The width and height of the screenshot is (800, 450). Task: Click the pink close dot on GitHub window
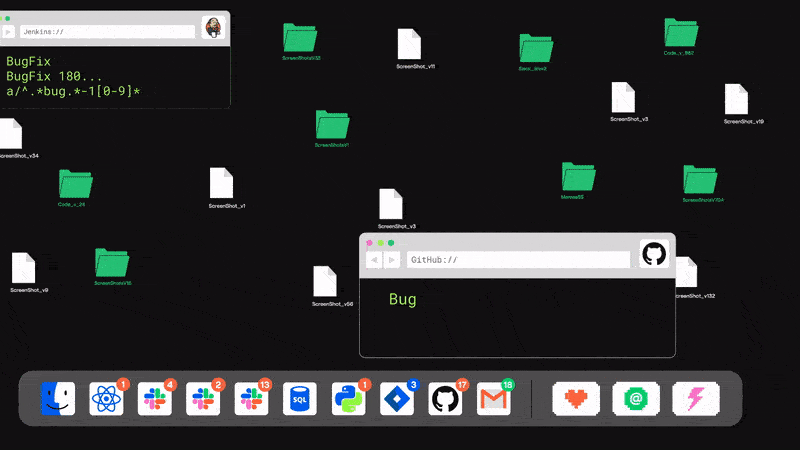tap(369, 243)
